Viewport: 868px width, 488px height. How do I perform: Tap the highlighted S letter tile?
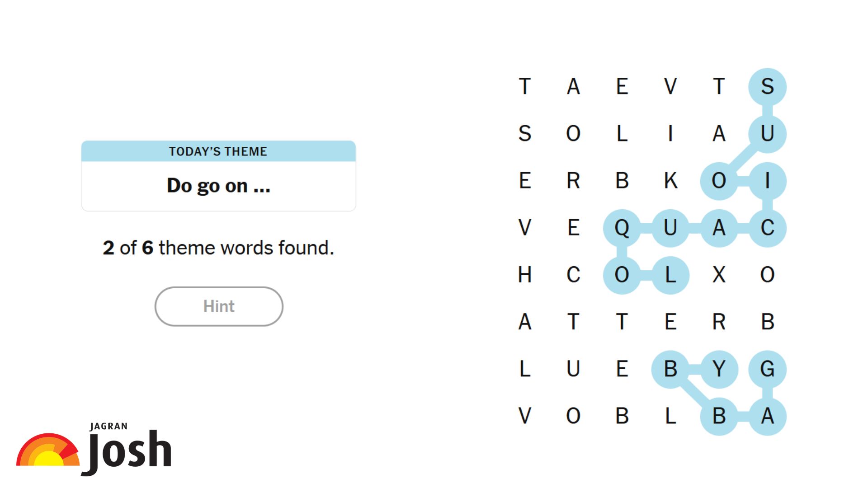[x=767, y=87]
